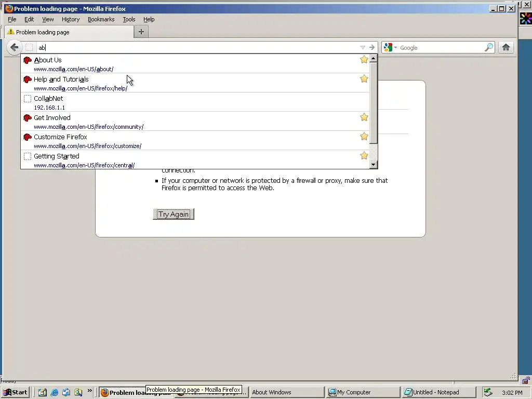Open the View menu

[48, 19]
